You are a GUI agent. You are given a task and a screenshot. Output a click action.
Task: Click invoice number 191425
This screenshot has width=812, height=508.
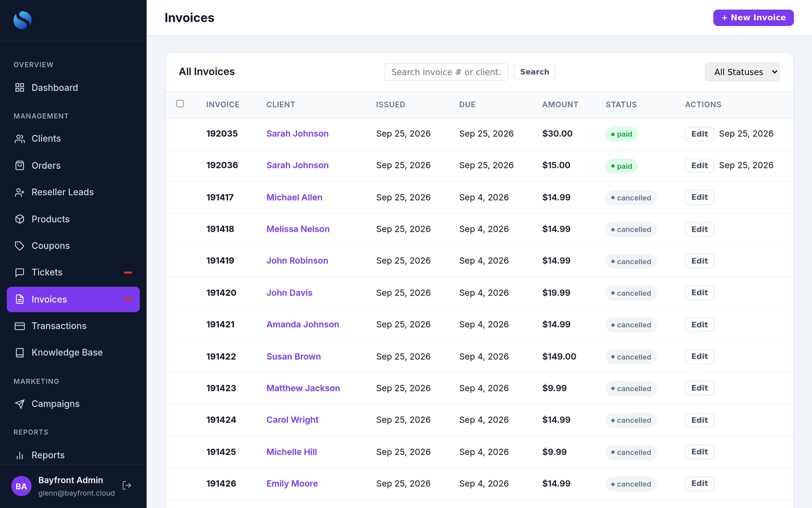pos(221,452)
